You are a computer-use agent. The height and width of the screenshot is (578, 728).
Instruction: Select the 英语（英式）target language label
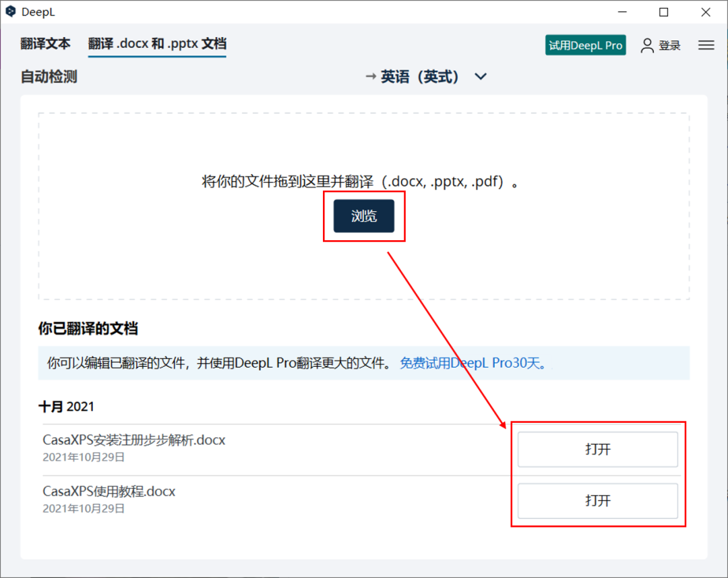pyautogui.click(x=419, y=77)
